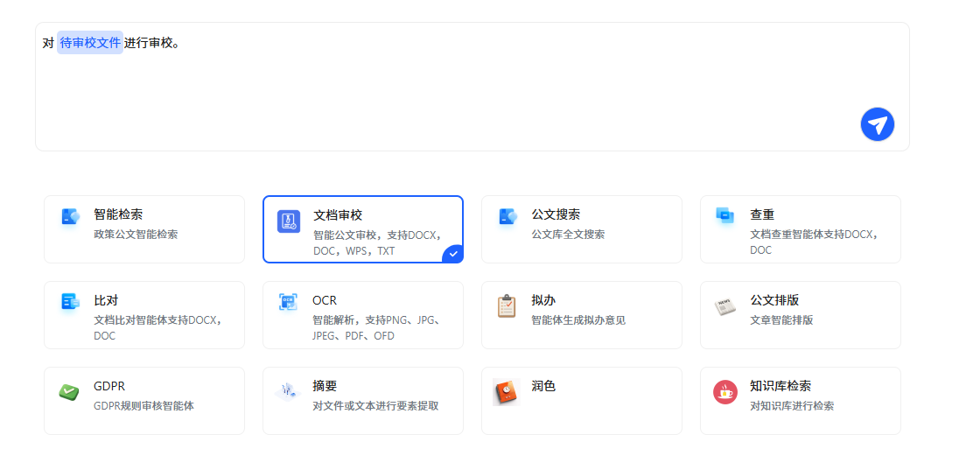This screenshot has width=980, height=456.
Task: Click the 摘要 summary icon
Action: (287, 392)
